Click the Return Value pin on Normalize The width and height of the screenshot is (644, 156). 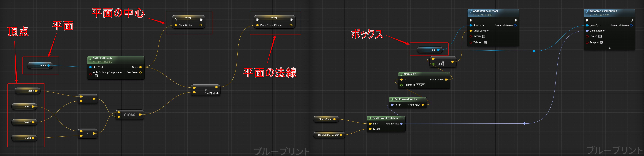(x=446, y=80)
